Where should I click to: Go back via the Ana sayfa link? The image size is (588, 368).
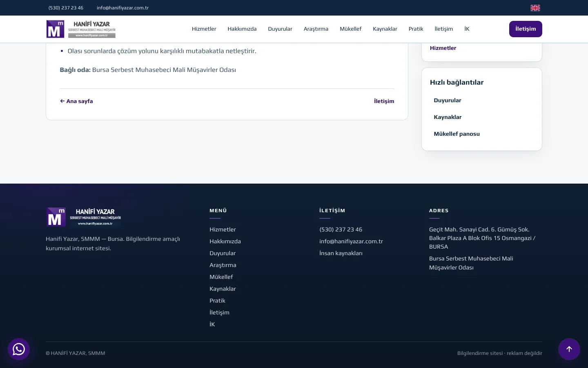(x=76, y=101)
